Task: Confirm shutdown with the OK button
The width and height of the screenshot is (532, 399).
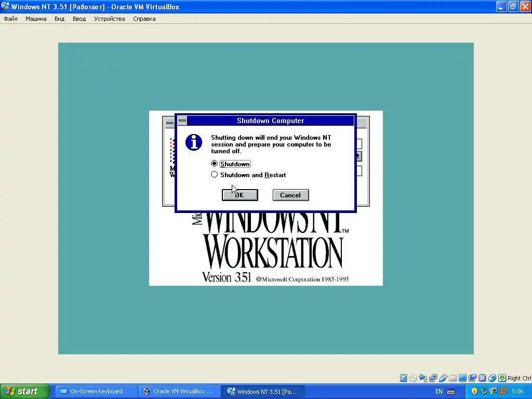Action: point(240,195)
